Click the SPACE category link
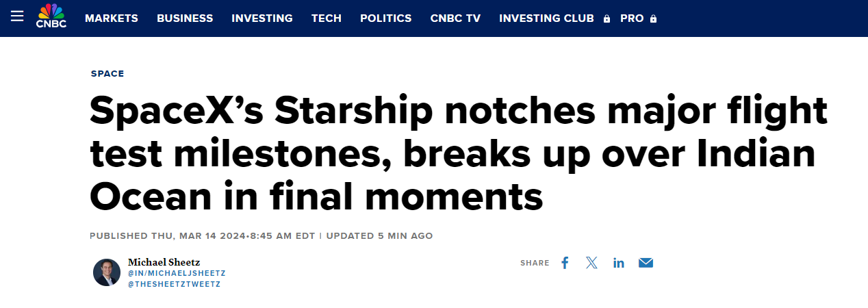The width and height of the screenshot is (868, 308). coord(107,74)
